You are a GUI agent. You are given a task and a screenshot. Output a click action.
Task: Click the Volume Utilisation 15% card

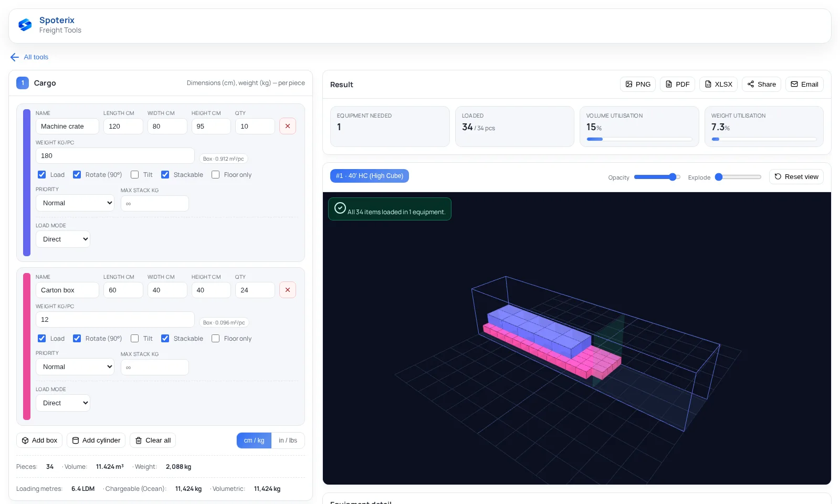point(639,127)
